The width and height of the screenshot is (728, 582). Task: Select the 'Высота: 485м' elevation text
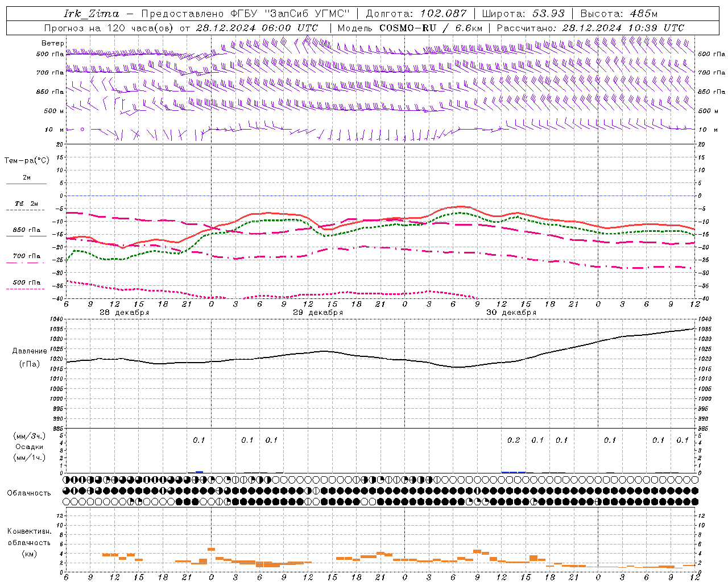tap(620, 14)
